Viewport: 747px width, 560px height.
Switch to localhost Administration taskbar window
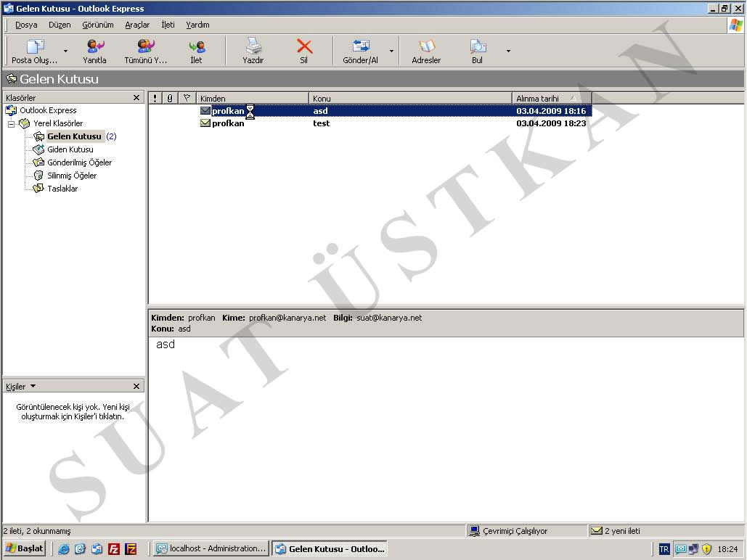click(x=211, y=548)
